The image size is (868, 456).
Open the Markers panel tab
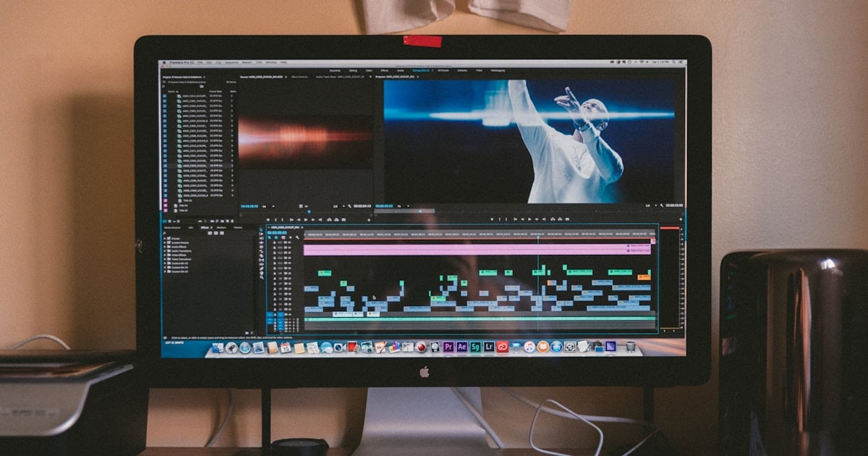221,227
